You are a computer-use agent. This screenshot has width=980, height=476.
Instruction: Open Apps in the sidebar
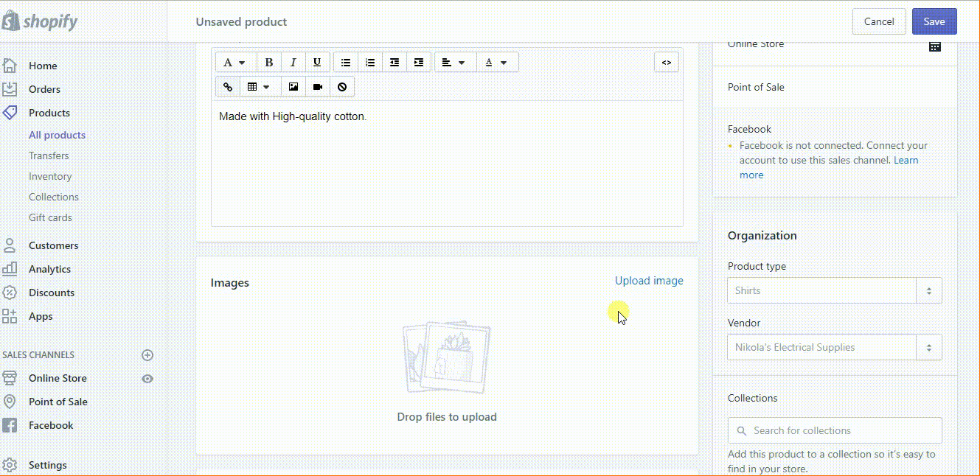click(x=41, y=316)
